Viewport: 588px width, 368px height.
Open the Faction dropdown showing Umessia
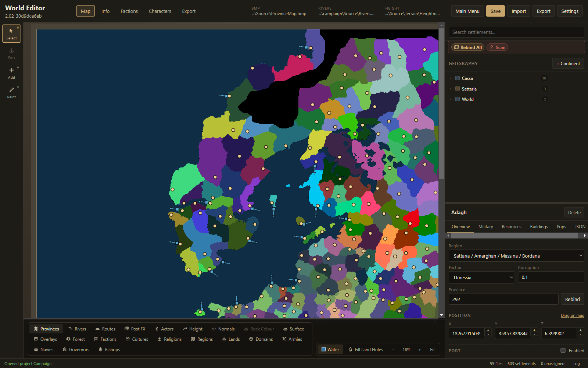point(482,277)
